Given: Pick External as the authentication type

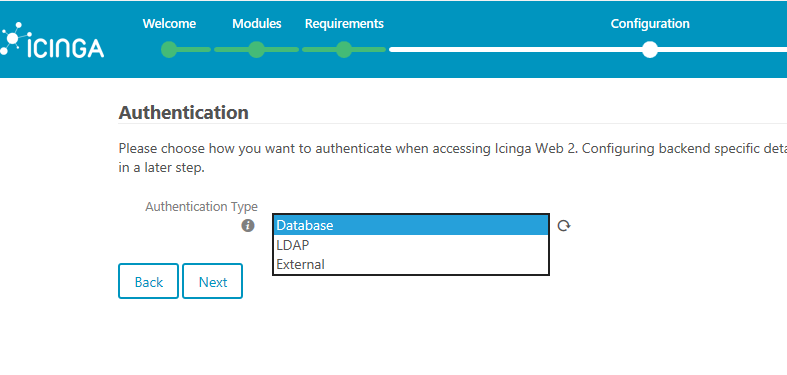Looking at the screenshot, I should (411, 264).
